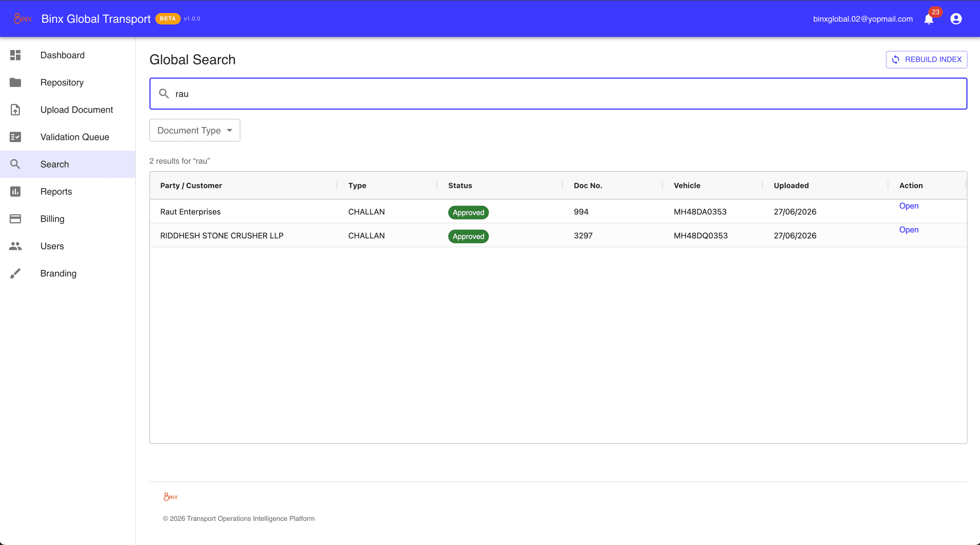This screenshot has width=980, height=545.
Task: Open the Validation Queue page
Action: (68, 137)
